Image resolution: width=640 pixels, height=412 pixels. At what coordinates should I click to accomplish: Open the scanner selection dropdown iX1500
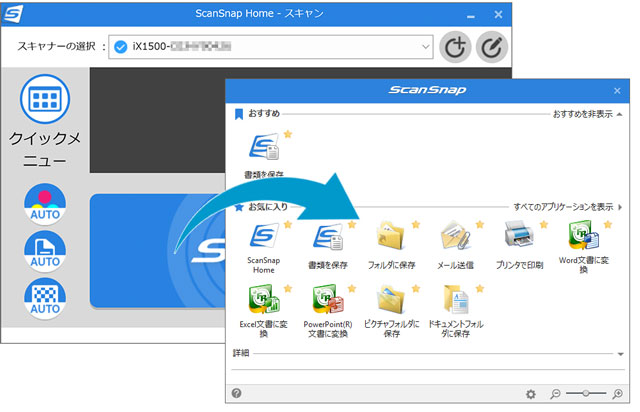[271, 47]
